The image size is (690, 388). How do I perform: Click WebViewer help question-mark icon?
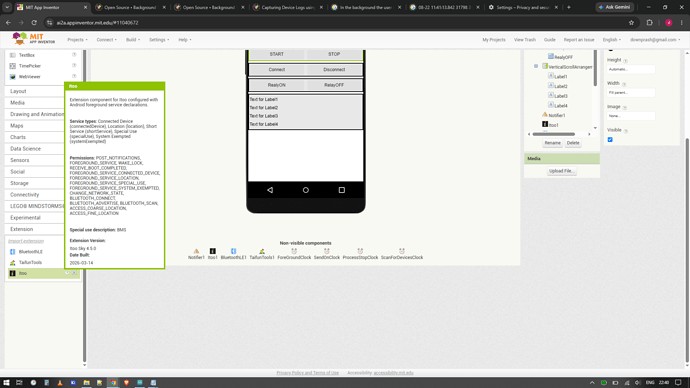pos(74,76)
